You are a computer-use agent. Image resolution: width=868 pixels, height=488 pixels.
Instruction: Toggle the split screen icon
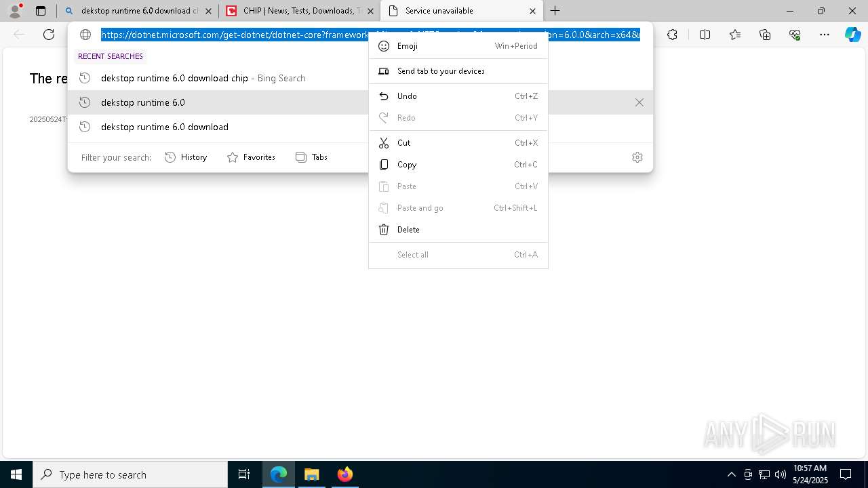click(705, 35)
